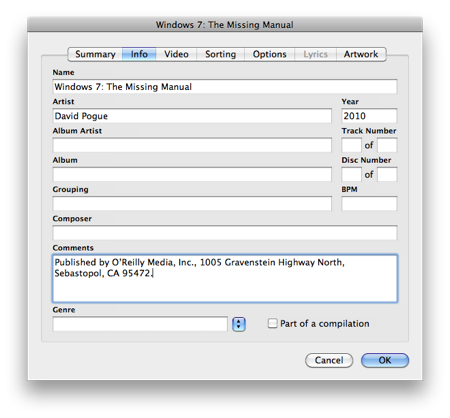Open the Options tab

[x=269, y=54]
